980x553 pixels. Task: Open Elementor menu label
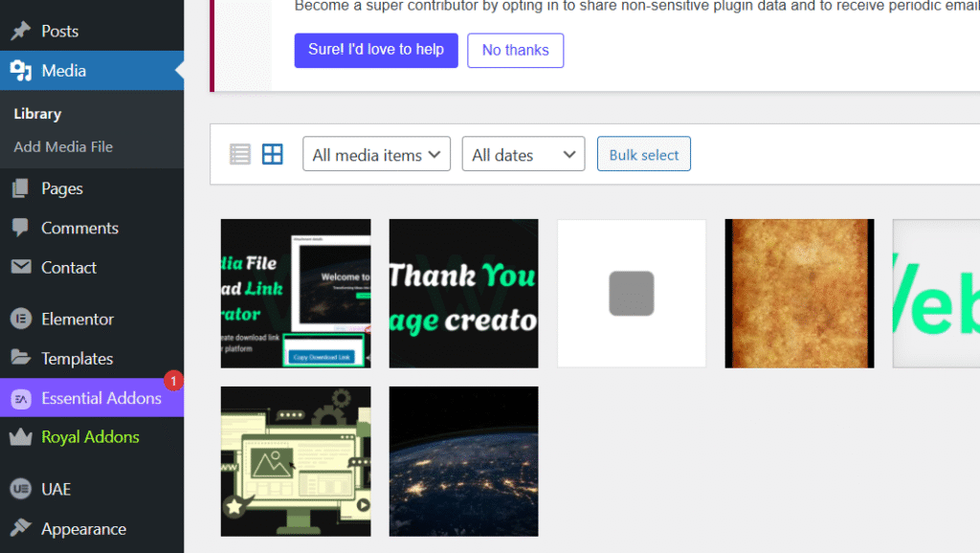[78, 320]
